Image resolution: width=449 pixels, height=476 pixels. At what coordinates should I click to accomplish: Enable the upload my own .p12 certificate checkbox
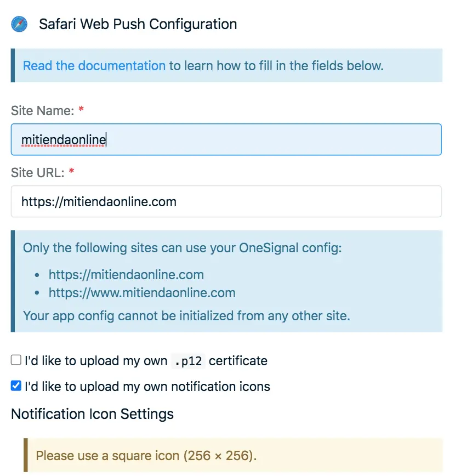click(x=15, y=359)
